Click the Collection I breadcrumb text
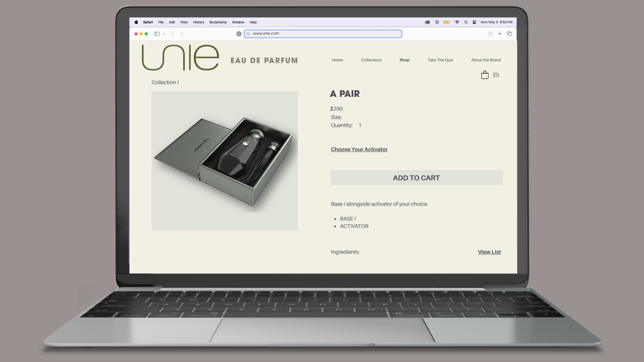 coord(165,82)
